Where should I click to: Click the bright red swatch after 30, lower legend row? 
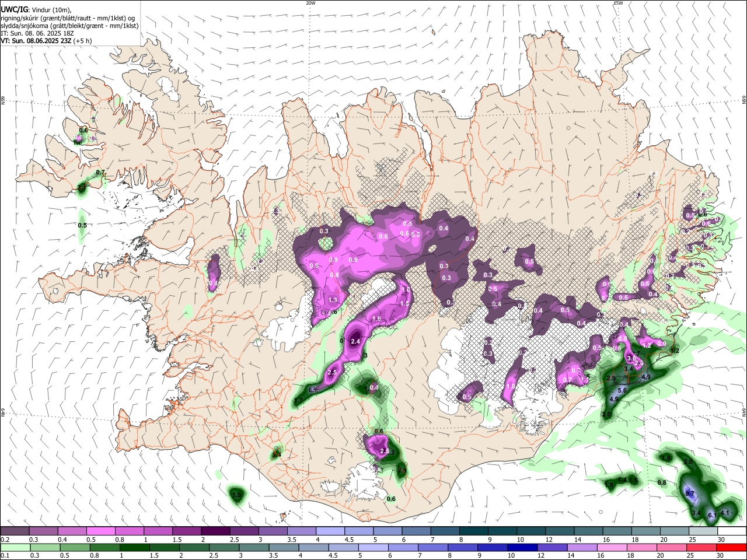pyautogui.click(x=732, y=547)
